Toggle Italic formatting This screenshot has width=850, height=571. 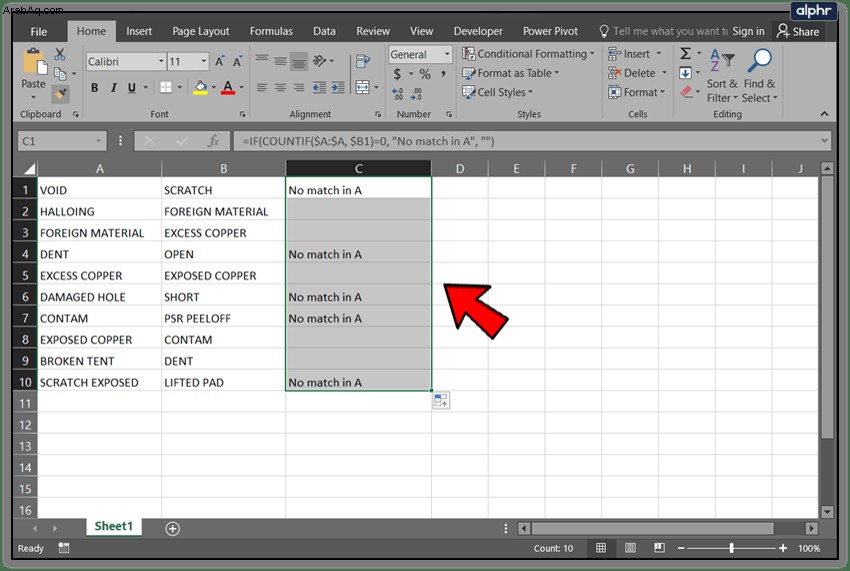113,87
